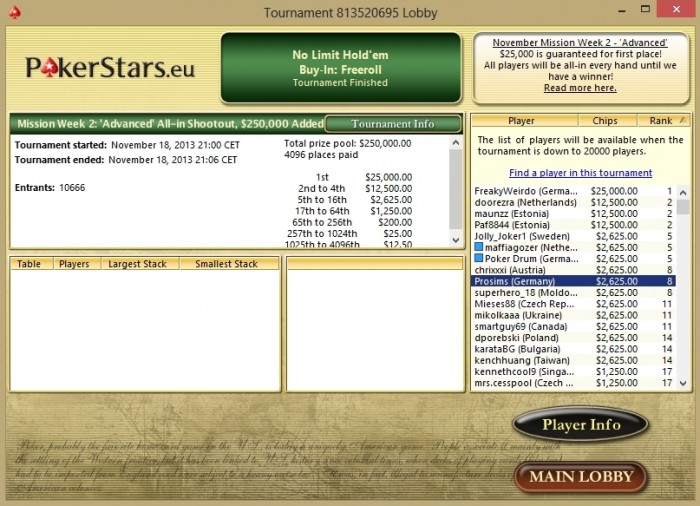Select player Paf8844 (Estonia)
The image size is (700, 506).
573,225
